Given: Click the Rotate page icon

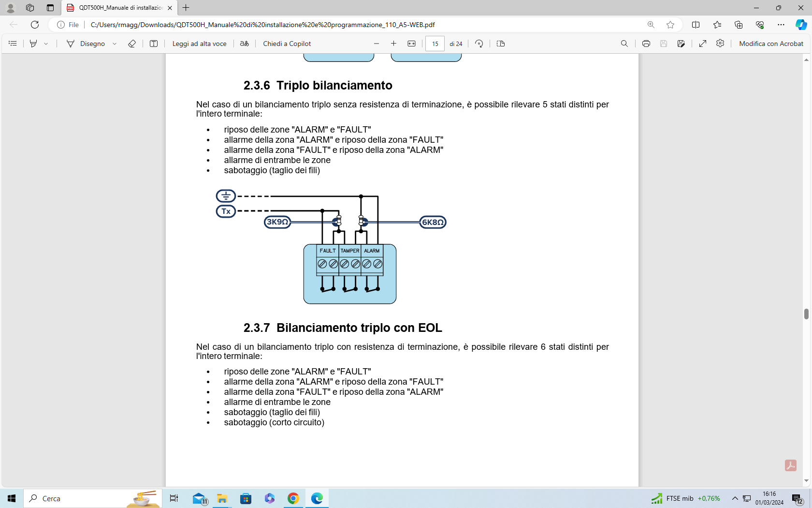Looking at the screenshot, I should 479,44.
